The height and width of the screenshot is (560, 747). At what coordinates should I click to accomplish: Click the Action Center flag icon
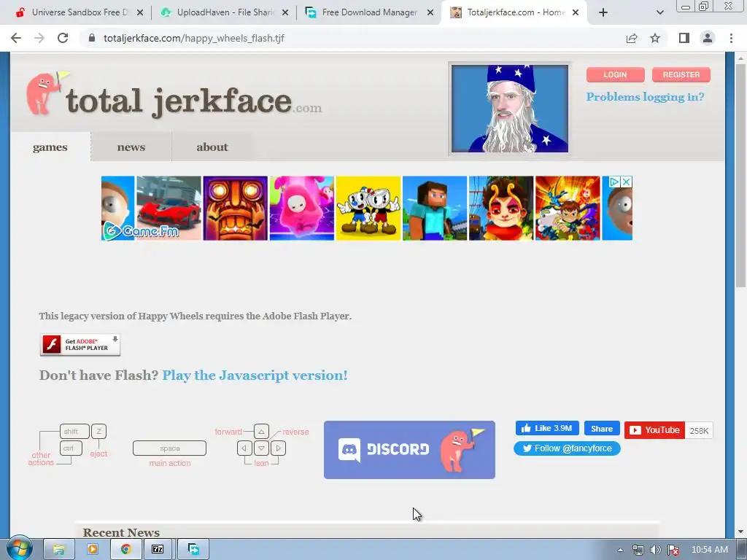[x=673, y=550]
